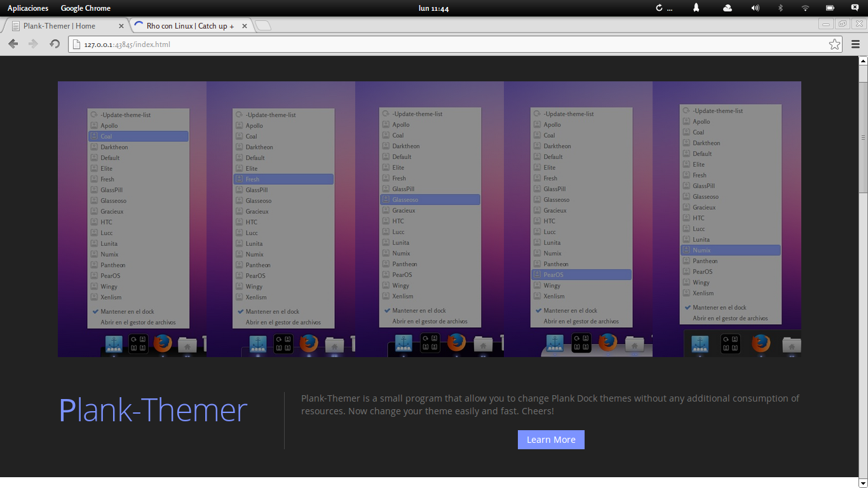Screen dimensions: 868x488
Task: Click the Plank-Themer description paragraph
Action: point(550,405)
